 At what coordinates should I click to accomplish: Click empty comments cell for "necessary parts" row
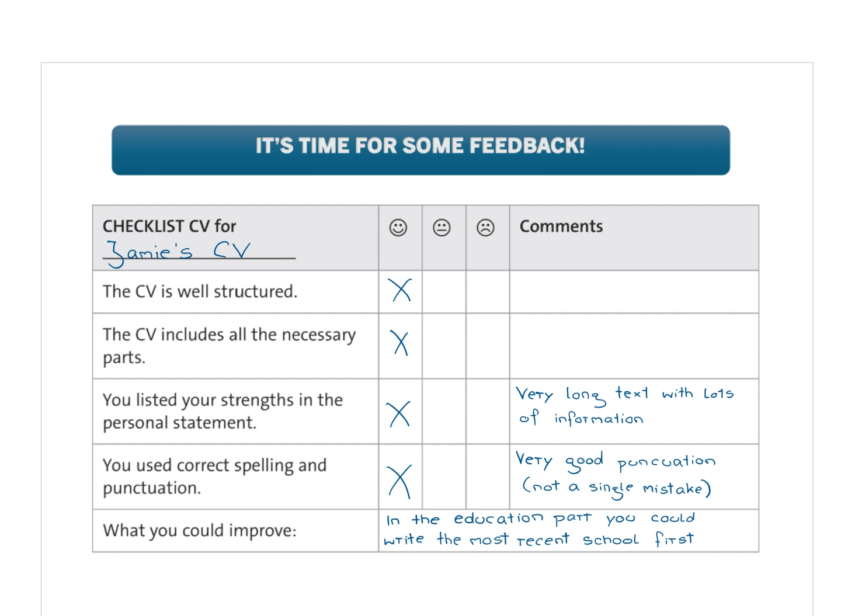coord(634,346)
